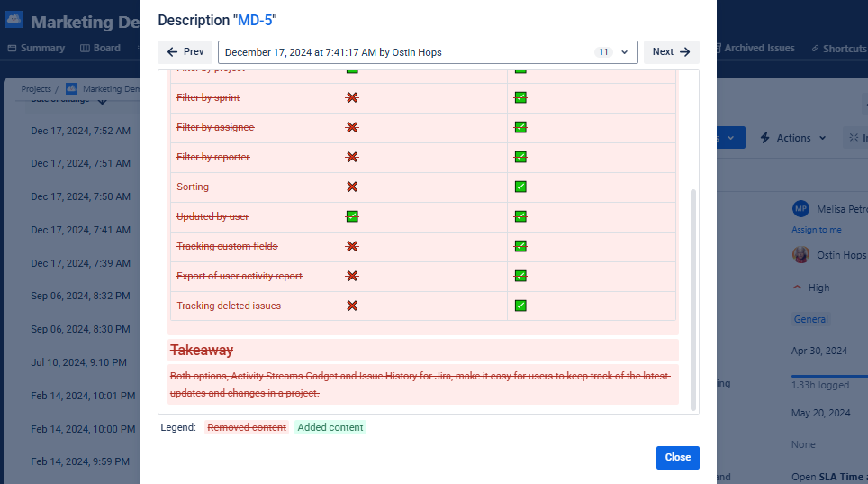This screenshot has height=484, width=868.
Task: Open the version date dropdown
Action: pos(428,52)
